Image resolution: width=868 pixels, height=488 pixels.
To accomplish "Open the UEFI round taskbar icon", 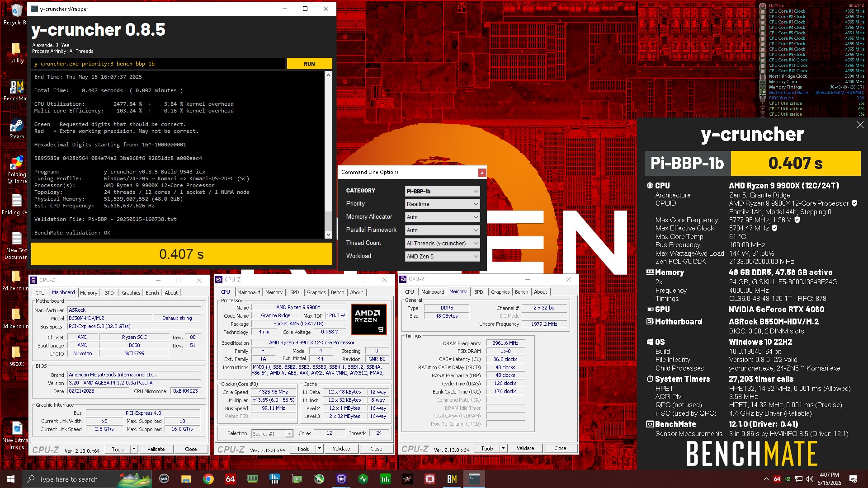I will (x=164, y=479).
